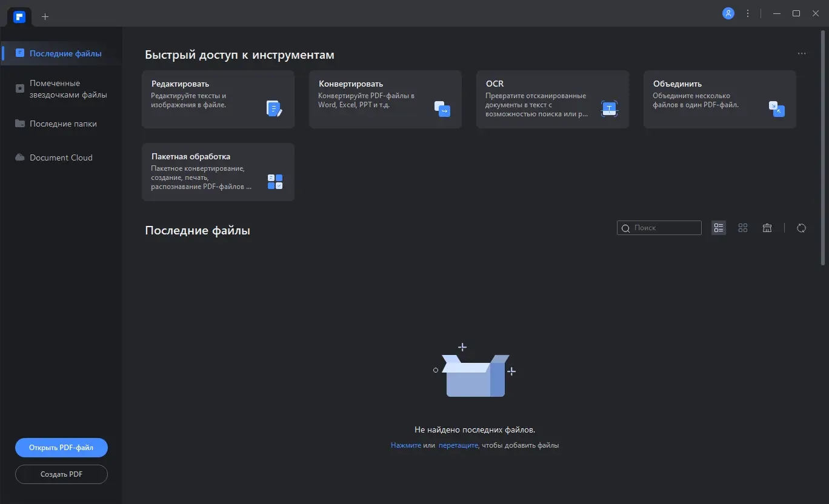Clear recent files with the trash icon

pyautogui.click(x=767, y=227)
